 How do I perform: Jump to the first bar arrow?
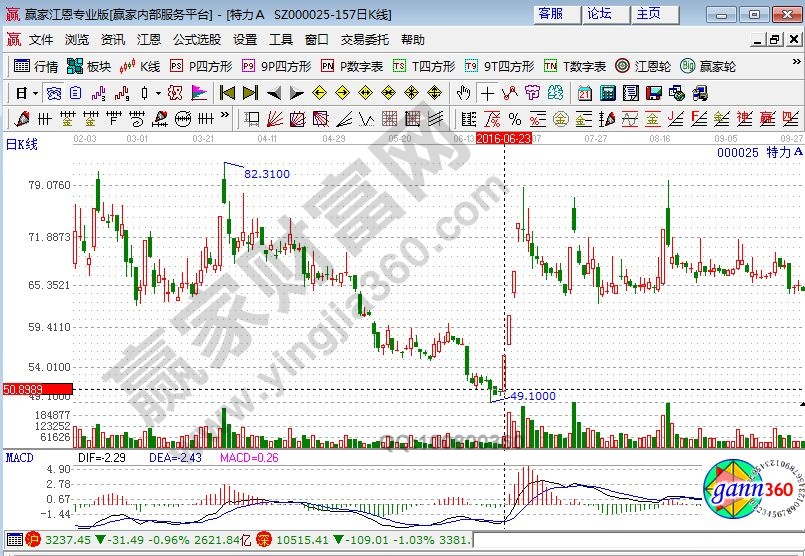227,93
